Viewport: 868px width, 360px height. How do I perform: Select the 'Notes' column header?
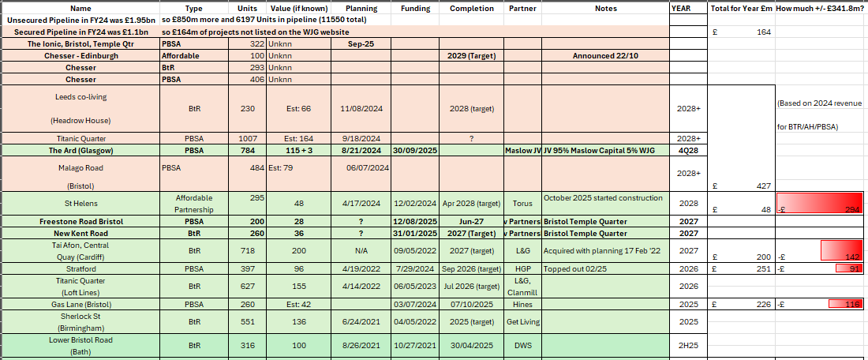coord(605,9)
